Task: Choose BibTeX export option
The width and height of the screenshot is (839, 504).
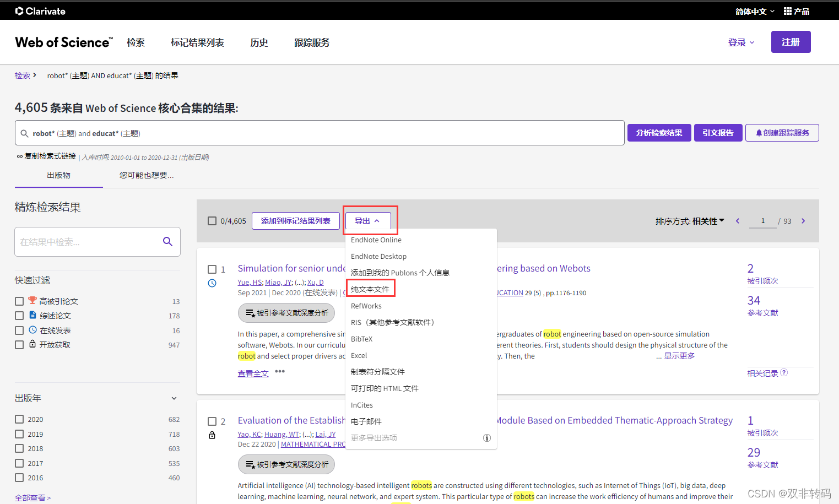Action: [x=362, y=339]
